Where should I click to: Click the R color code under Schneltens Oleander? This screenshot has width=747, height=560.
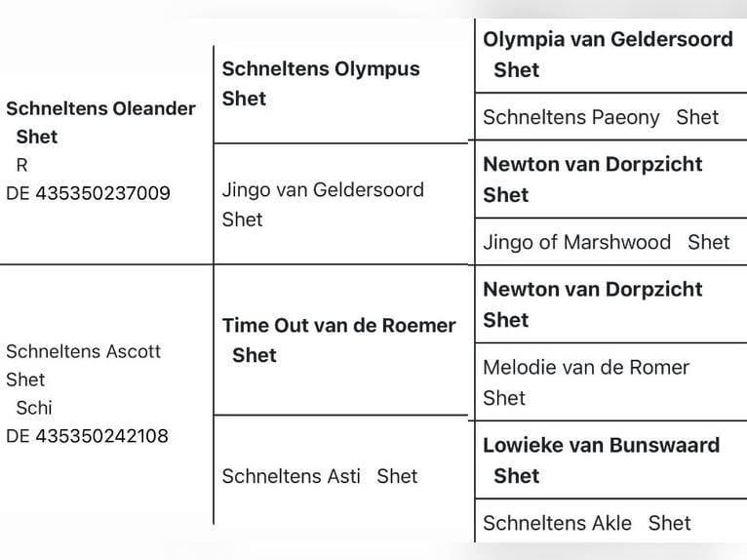[x=22, y=164]
